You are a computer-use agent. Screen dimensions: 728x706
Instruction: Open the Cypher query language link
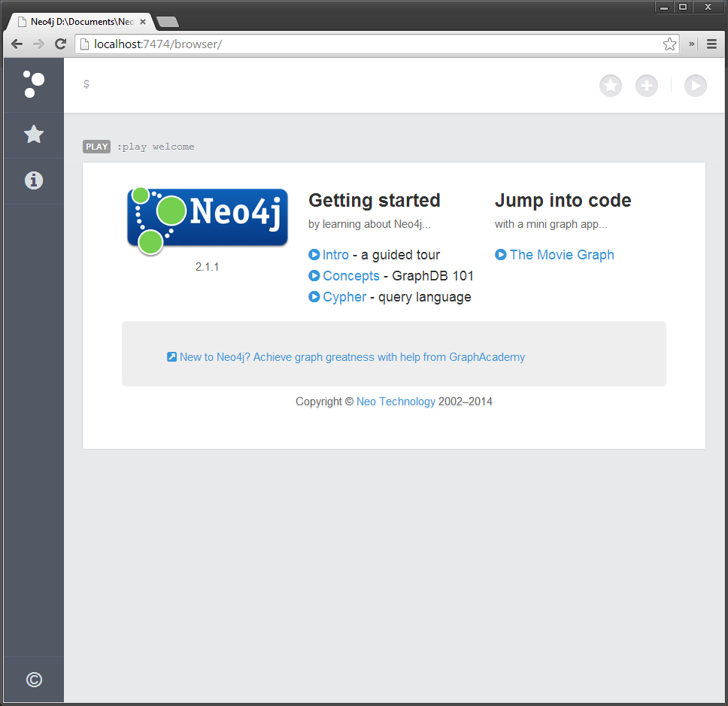coord(344,297)
